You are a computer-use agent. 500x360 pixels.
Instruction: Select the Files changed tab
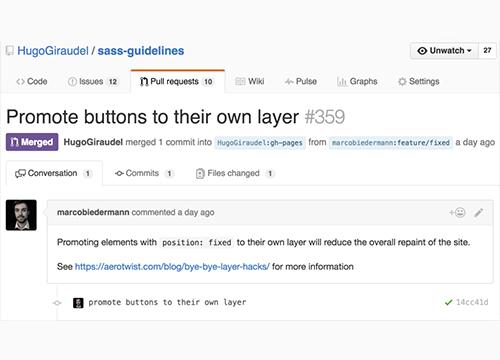[x=235, y=173]
